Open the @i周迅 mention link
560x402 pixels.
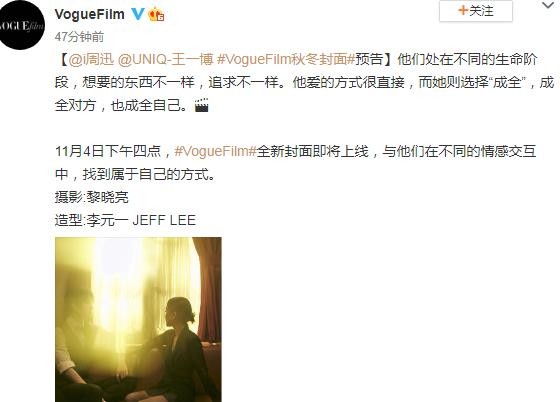pyautogui.click(x=91, y=59)
